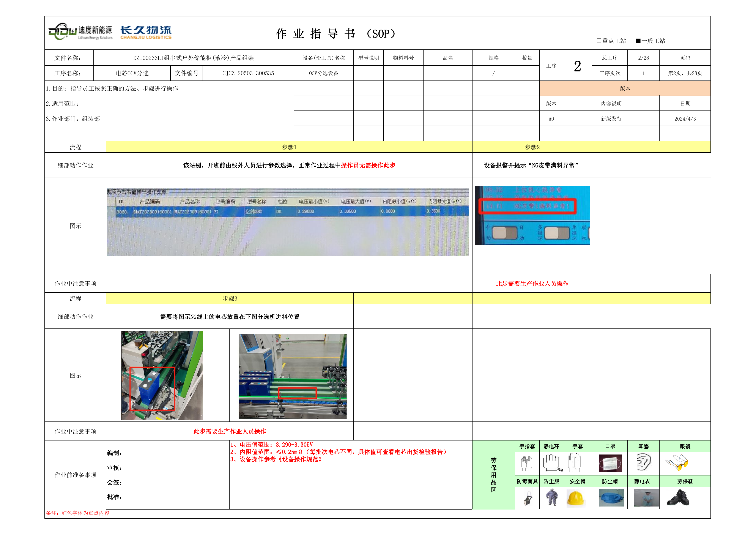Viewport: 756px width, 535px height.
Task: Click the 长久物流 Changjiu Logistics logo
Action: click(x=146, y=32)
